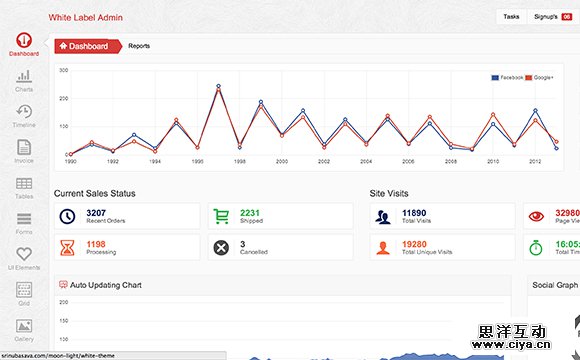Open the Tables sidebar icon
This screenshot has width=580, height=360.
(24, 183)
